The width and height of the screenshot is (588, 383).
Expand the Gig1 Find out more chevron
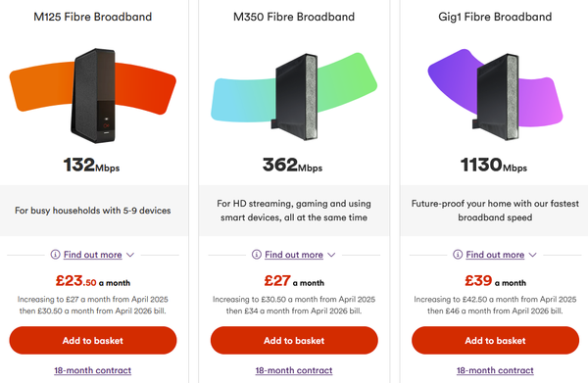[532, 255]
